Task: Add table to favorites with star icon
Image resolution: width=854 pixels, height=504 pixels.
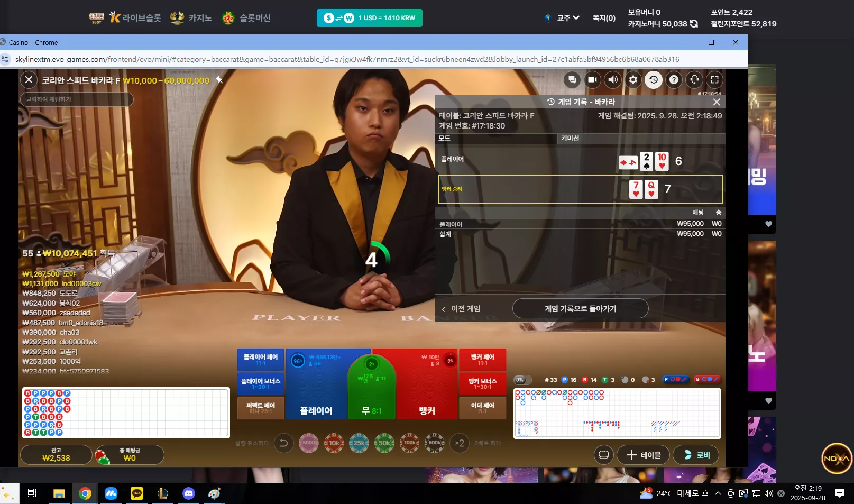Action: click(219, 80)
